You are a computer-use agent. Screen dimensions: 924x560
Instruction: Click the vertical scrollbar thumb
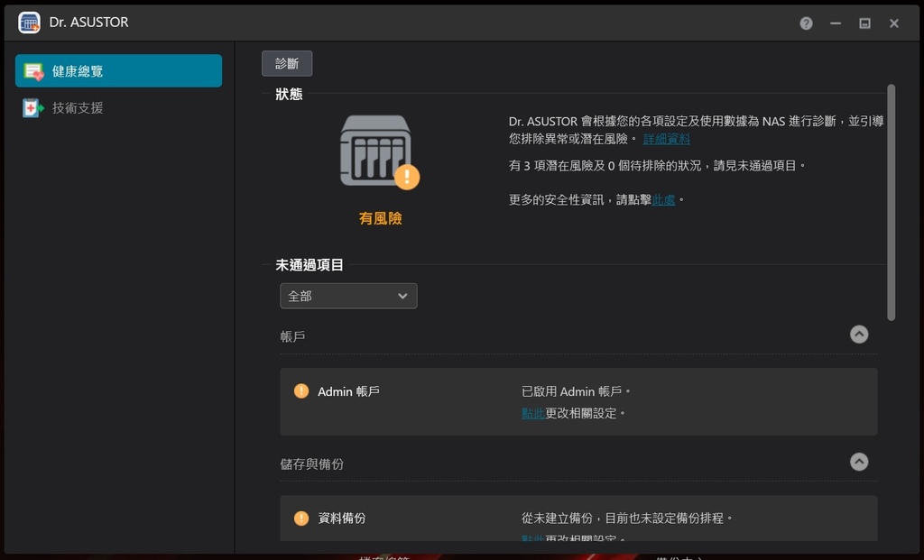click(891, 203)
